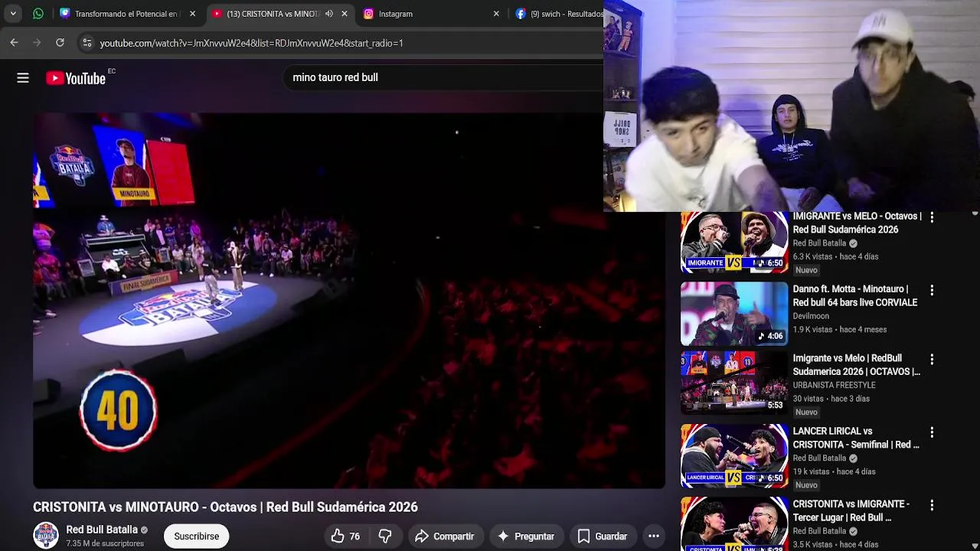Click the like count '76'

(x=354, y=536)
